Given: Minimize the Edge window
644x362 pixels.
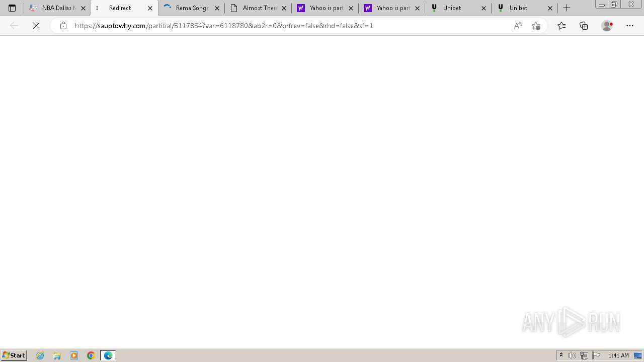Looking at the screenshot, I should tap(602, 5).
